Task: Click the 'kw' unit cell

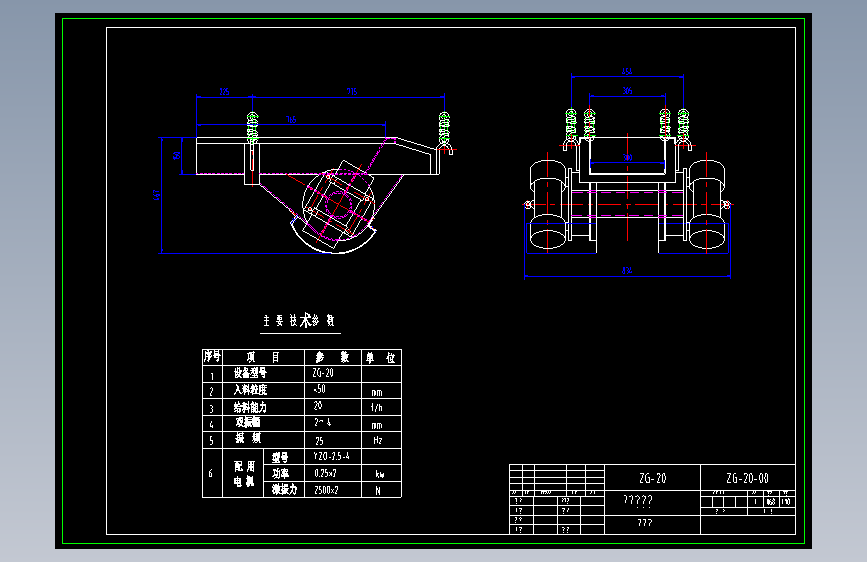Action: click(x=380, y=474)
